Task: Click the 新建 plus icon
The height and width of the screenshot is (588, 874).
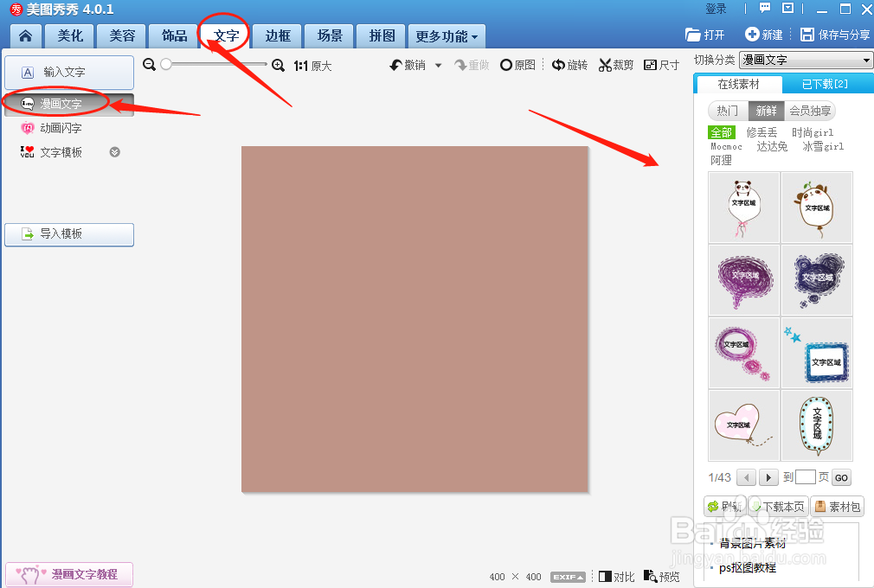Action: (752, 35)
